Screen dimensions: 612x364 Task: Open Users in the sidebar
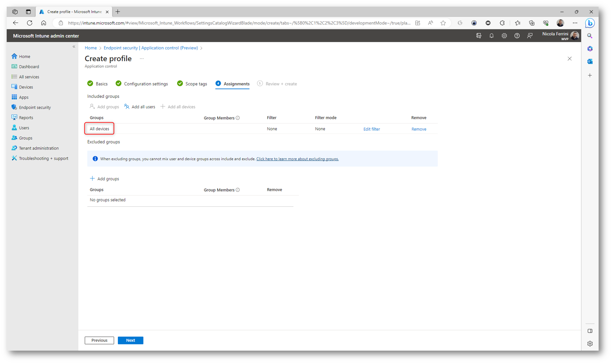coord(20,128)
